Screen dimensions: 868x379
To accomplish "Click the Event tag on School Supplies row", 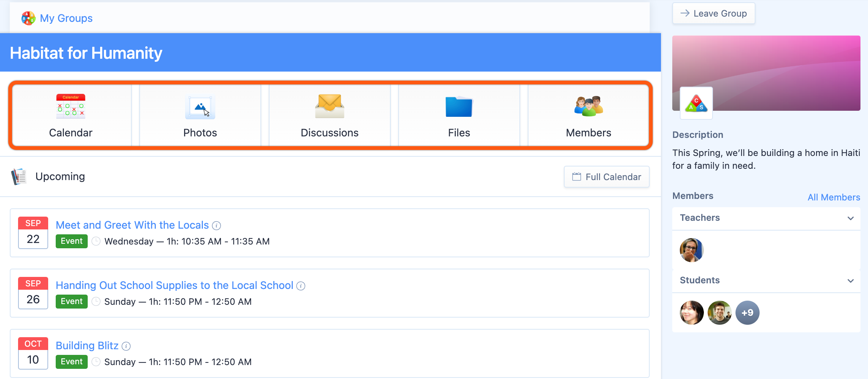I will coord(72,301).
